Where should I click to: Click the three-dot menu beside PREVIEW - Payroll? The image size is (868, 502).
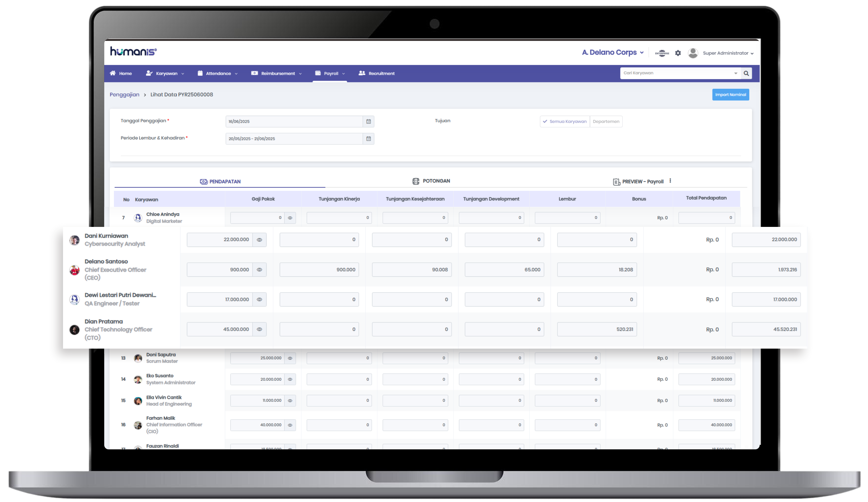point(670,181)
